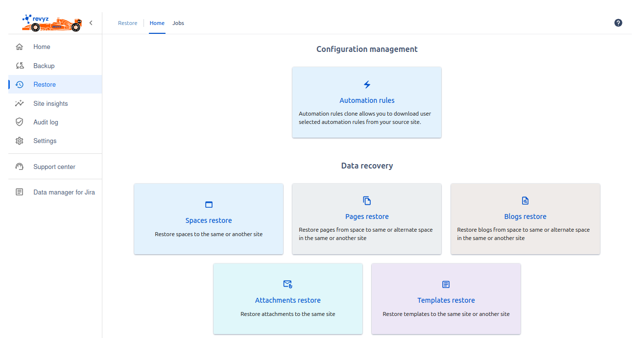This screenshot has width=644, height=338.
Task: Click the Attachments restore envelope icon
Action: pos(287,284)
